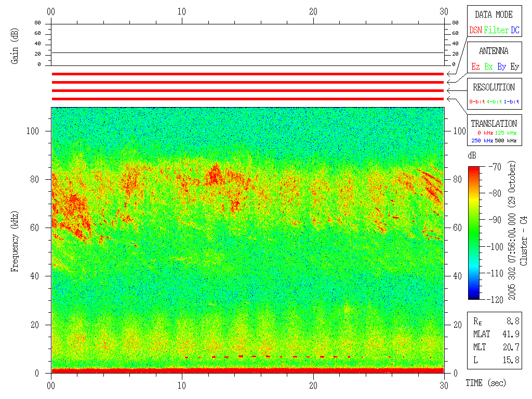Click the black Ey antenna label
This screenshot has width=532, height=399.
(x=514, y=67)
